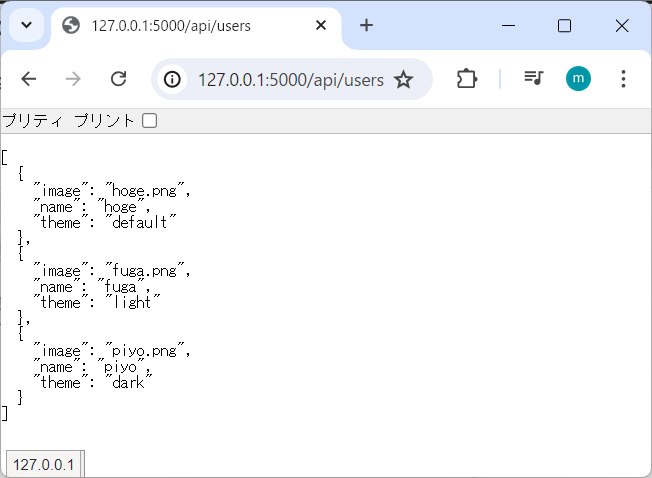Open the Extensions puzzle icon

467,79
